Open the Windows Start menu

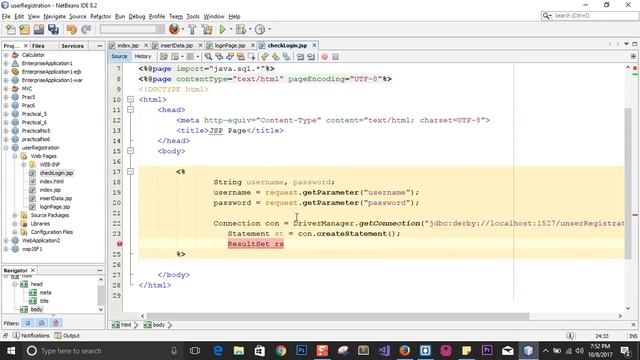[x=11, y=351]
